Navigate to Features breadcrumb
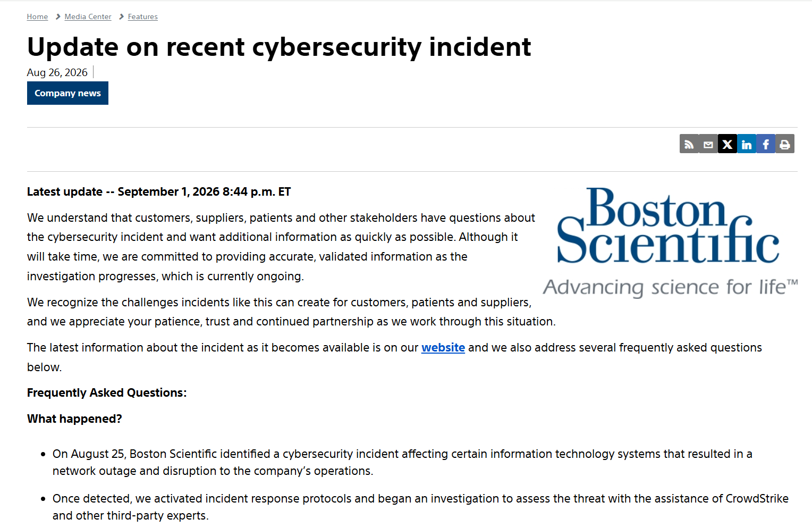Image resolution: width=812 pixels, height=527 pixels. (x=143, y=17)
